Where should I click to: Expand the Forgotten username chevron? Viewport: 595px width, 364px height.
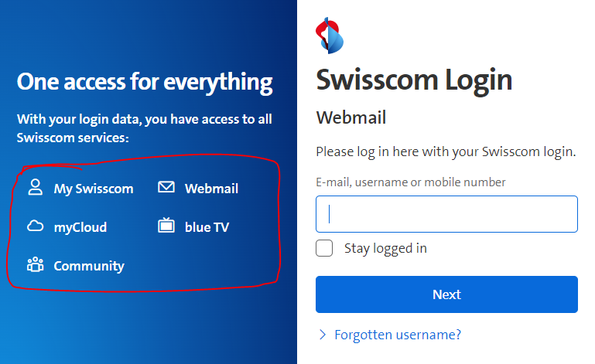[x=323, y=335]
